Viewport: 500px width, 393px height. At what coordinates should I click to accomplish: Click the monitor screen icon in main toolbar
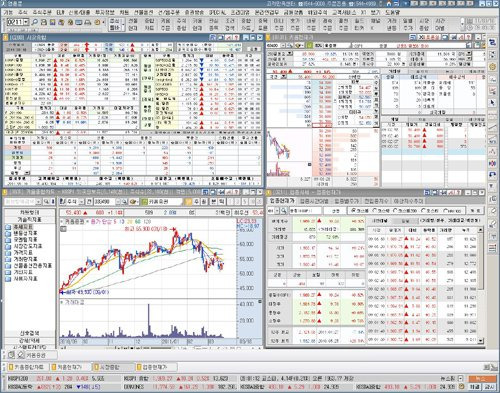(x=79, y=22)
